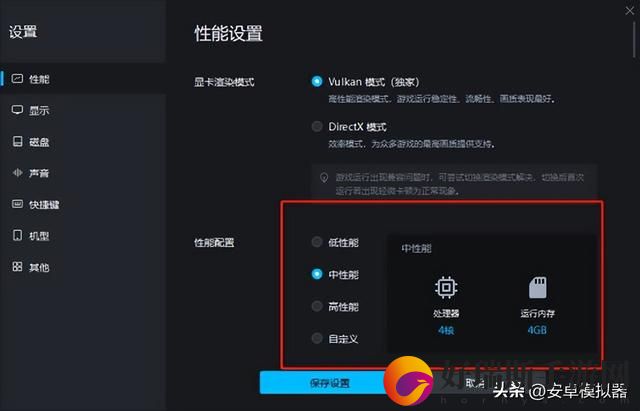This screenshot has width=640, height=411.
Task: Select 中性能 medium performance radio
Action: (x=317, y=274)
